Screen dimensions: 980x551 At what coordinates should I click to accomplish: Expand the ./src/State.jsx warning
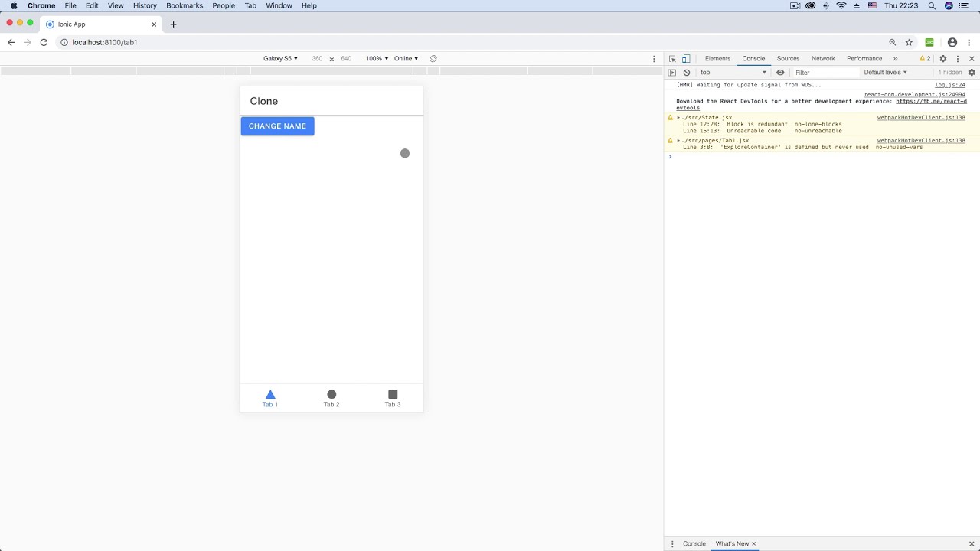(678, 118)
